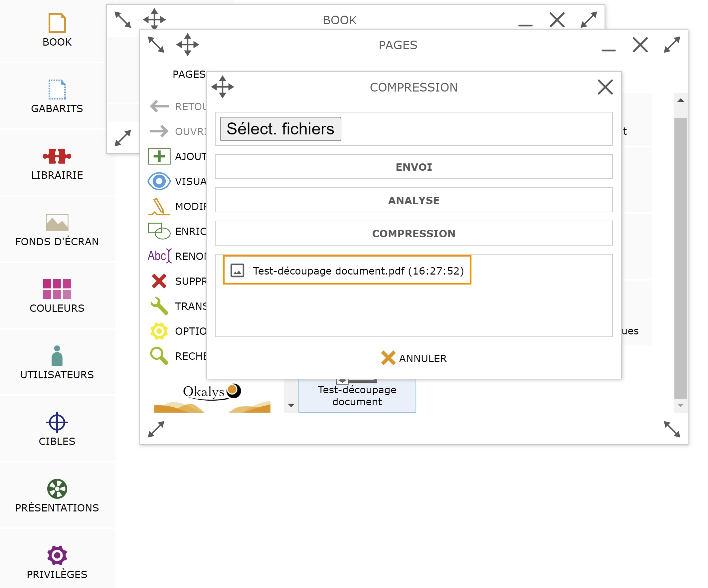This screenshot has height=588, width=708.
Task: Open the UTILISATEURS user icon
Action: [x=57, y=363]
